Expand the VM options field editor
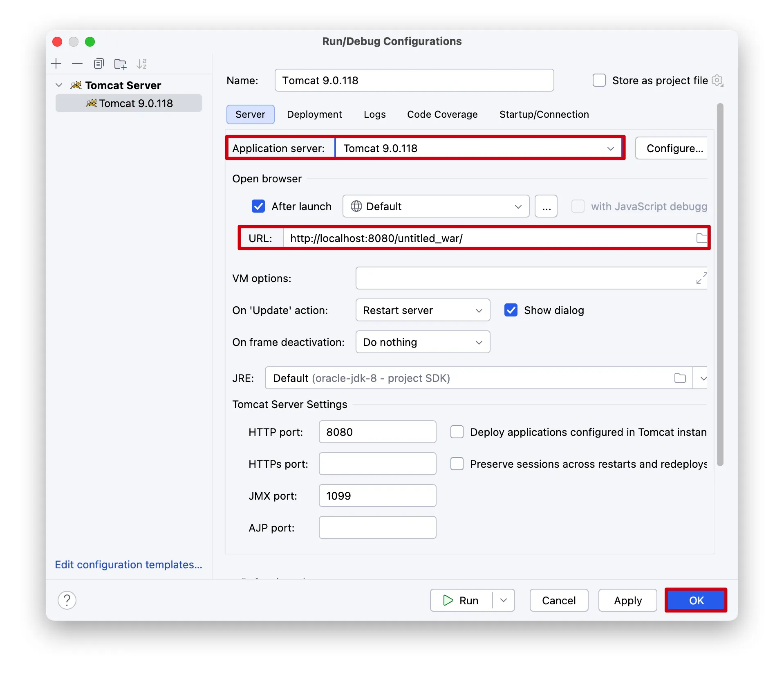Image resolution: width=784 pixels, height=682 pixels. [701, 278]
